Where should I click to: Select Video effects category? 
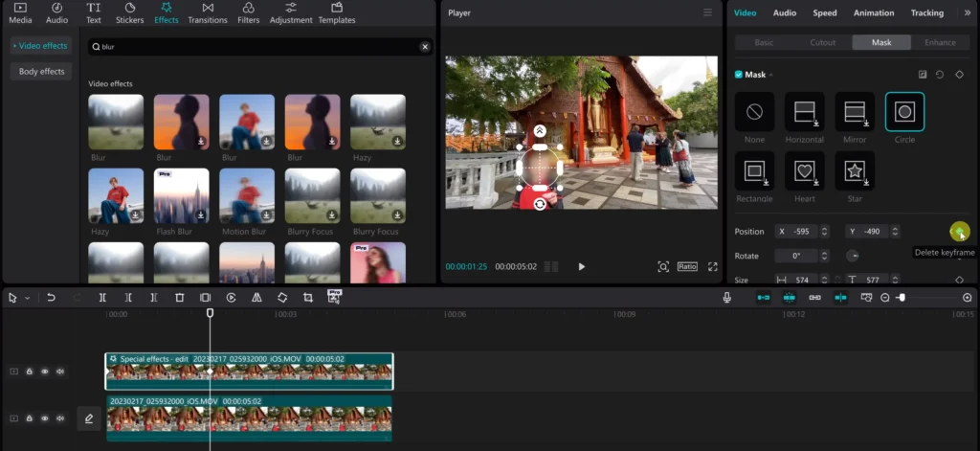40,46
